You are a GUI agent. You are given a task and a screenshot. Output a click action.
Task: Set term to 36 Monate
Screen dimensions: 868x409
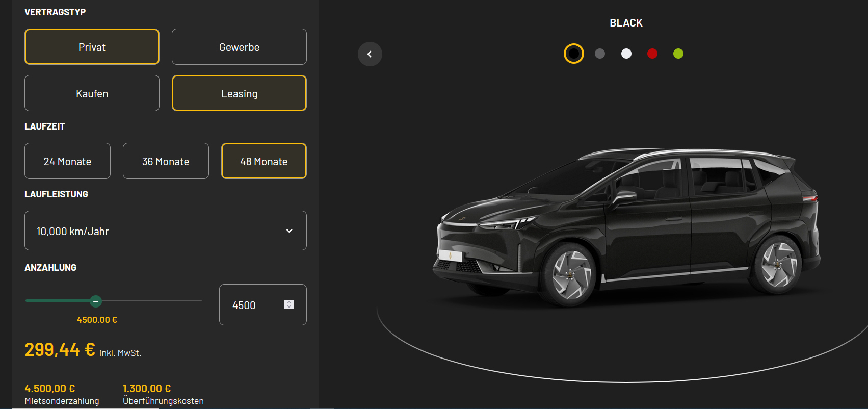pyautogui.click(x=166, y=161)
